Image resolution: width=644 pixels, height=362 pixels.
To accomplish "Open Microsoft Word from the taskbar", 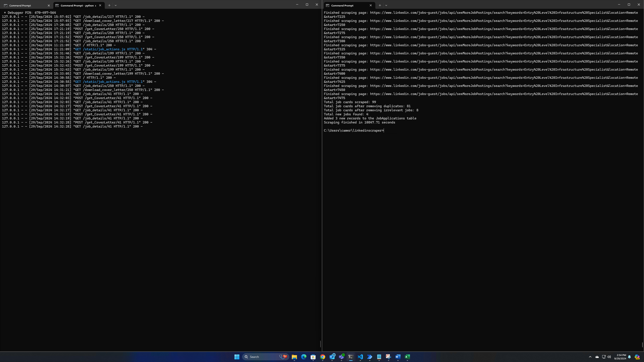I will [398, 357].
